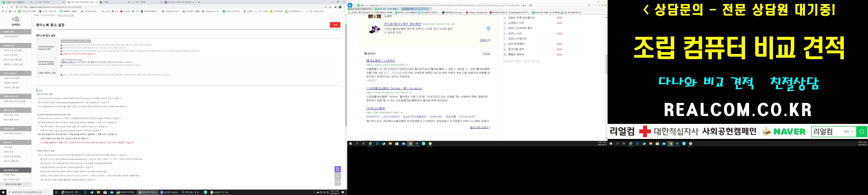The height and width of the screenshot is (195, 868).
Task: Open GODO용 Facebook taskbar item
Action: point(170,192)
